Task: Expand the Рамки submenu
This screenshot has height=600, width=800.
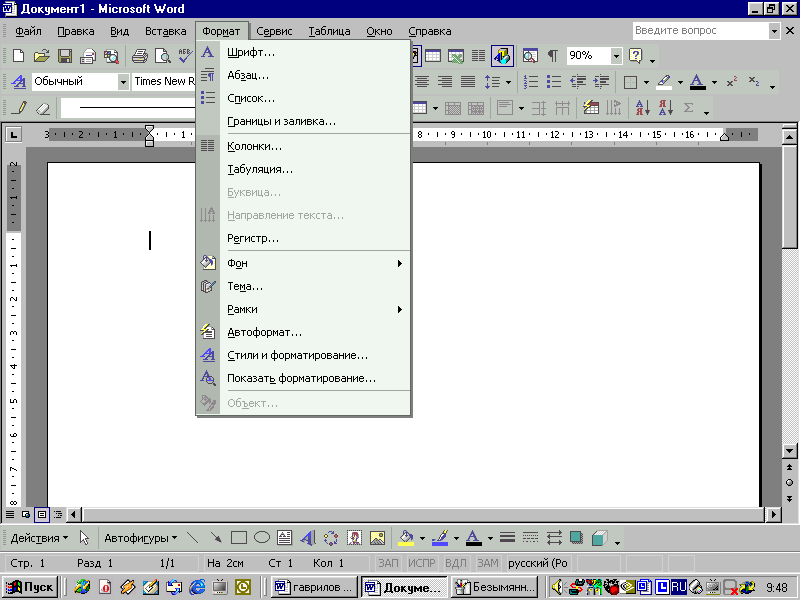Action: point(315,309)
